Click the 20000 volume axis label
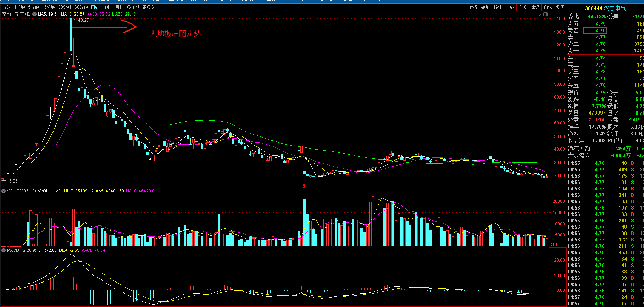Screen dimensions: 644x307 click(559, 201)
